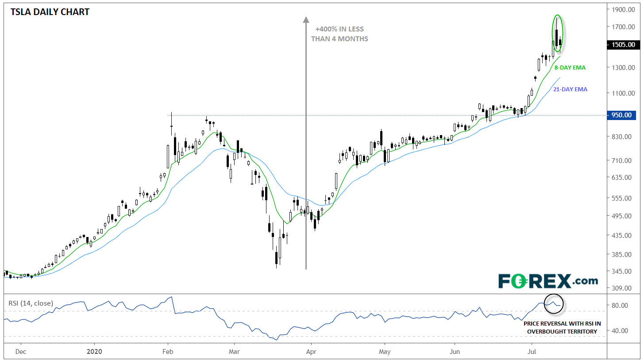
Task: Click the 2020 date axis label
Action: click(x=94, y=352)
